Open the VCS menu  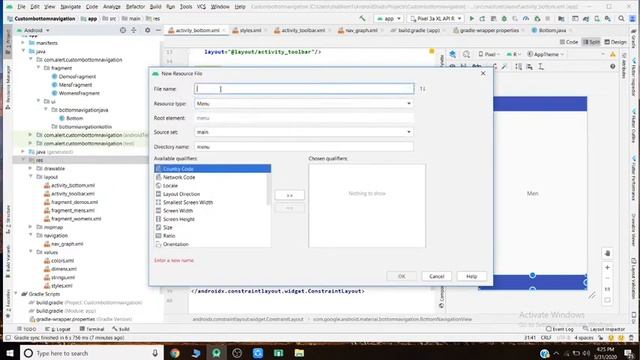pos(201,7)
